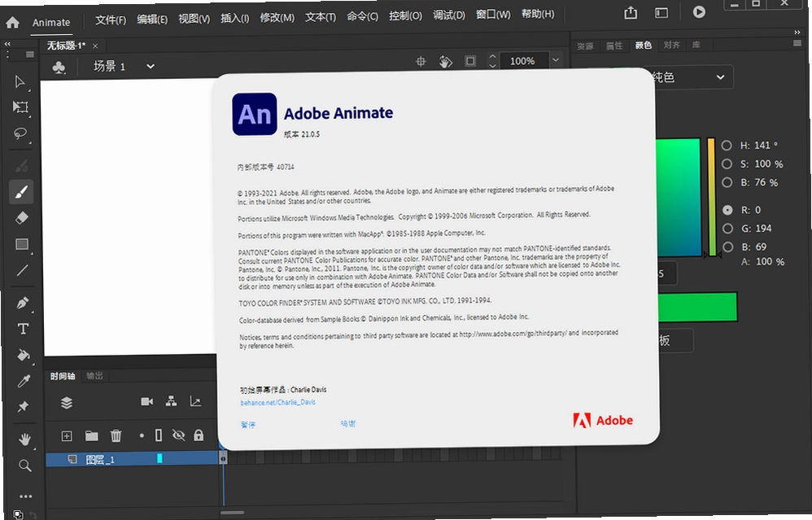The height and width of the screenshot is (520, 812).
Task: Select the R red radio button
Action: point(727,210)
